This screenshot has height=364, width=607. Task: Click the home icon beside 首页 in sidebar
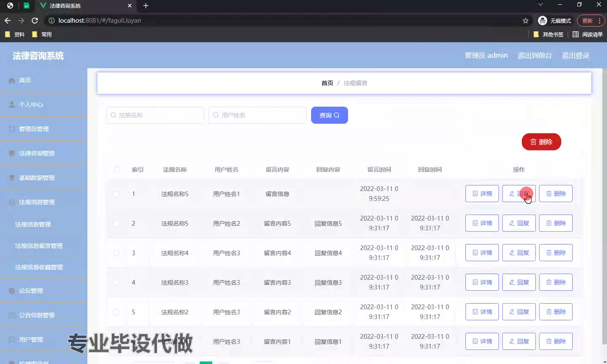pos(12,80)
